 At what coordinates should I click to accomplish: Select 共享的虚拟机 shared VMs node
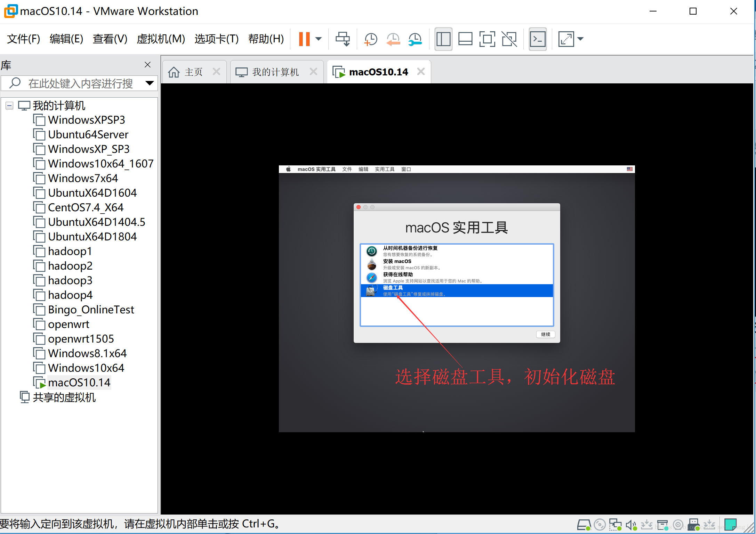click(64, 397)
